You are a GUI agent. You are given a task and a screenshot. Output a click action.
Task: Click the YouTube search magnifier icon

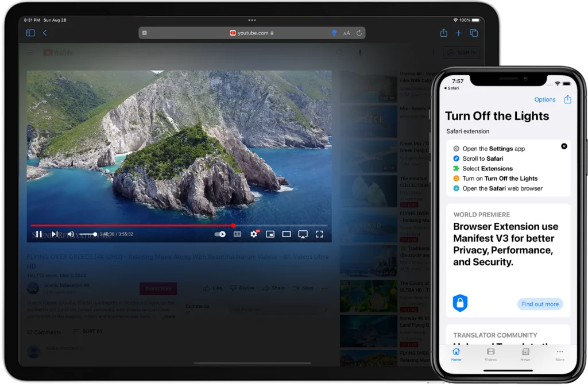(339, 52)
